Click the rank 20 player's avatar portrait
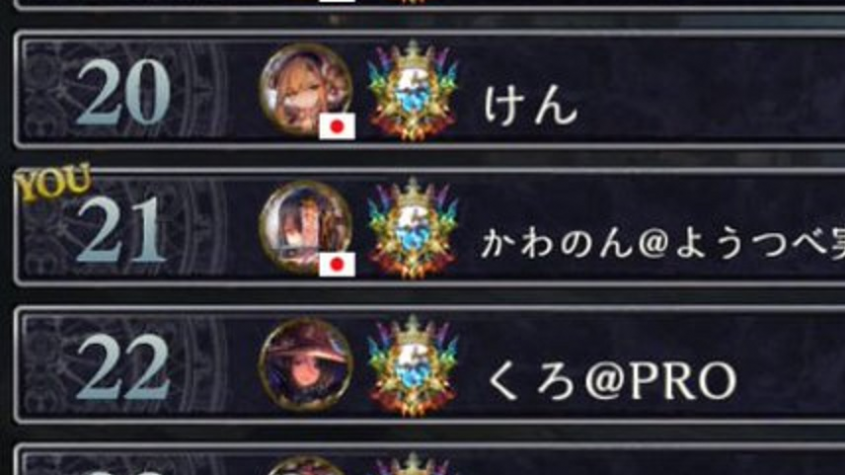Viewport: 845px width, 475px height. point(306,90)
